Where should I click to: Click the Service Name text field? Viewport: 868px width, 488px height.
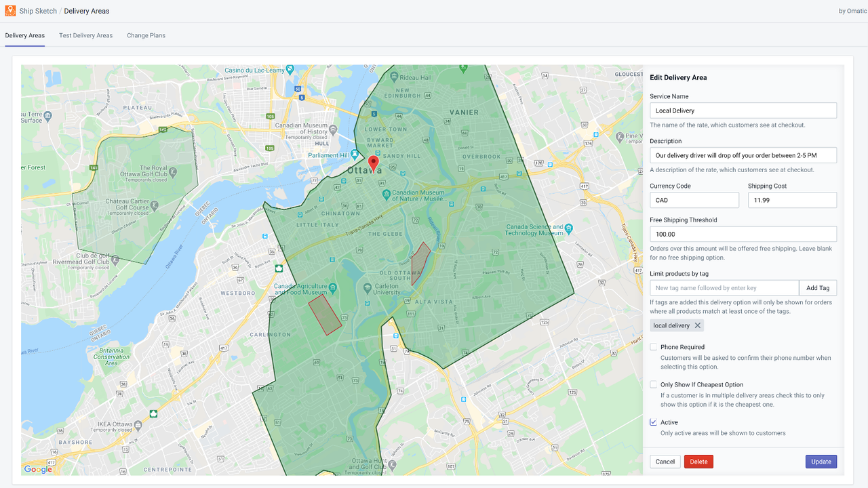coord(743,110)
